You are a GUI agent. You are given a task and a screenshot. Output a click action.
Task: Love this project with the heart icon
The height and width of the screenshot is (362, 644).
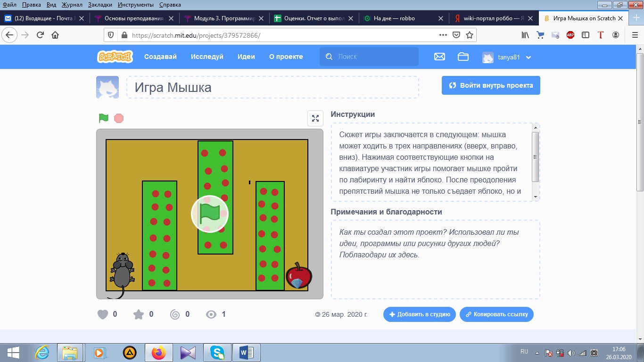coord(103,314)
